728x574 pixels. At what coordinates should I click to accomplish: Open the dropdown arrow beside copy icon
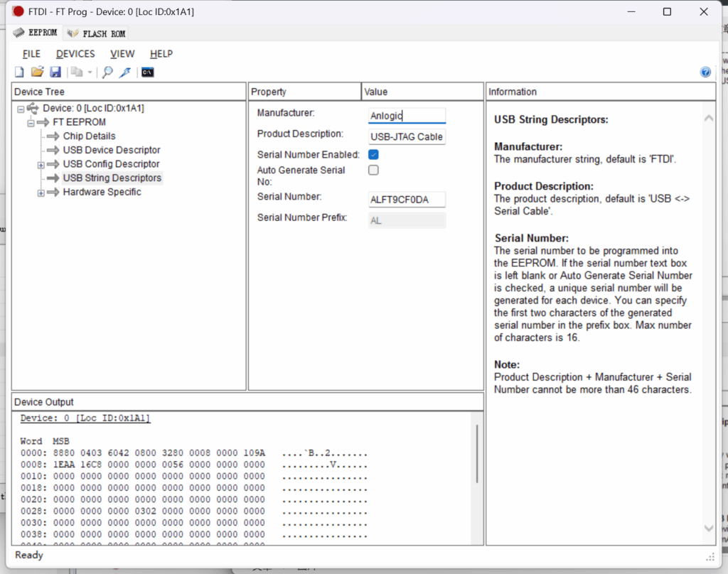pos(90,72)
